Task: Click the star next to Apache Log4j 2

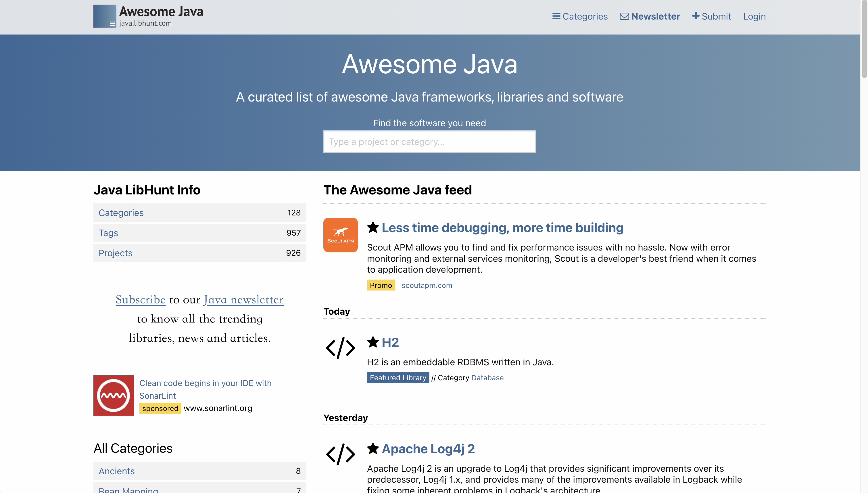Action: point(373,448)
